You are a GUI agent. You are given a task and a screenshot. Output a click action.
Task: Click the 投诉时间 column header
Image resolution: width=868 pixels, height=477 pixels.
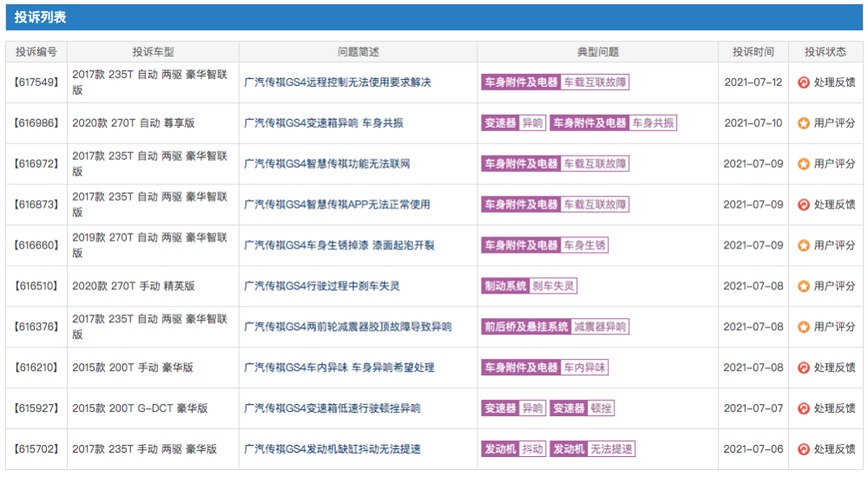pos(753,52)
